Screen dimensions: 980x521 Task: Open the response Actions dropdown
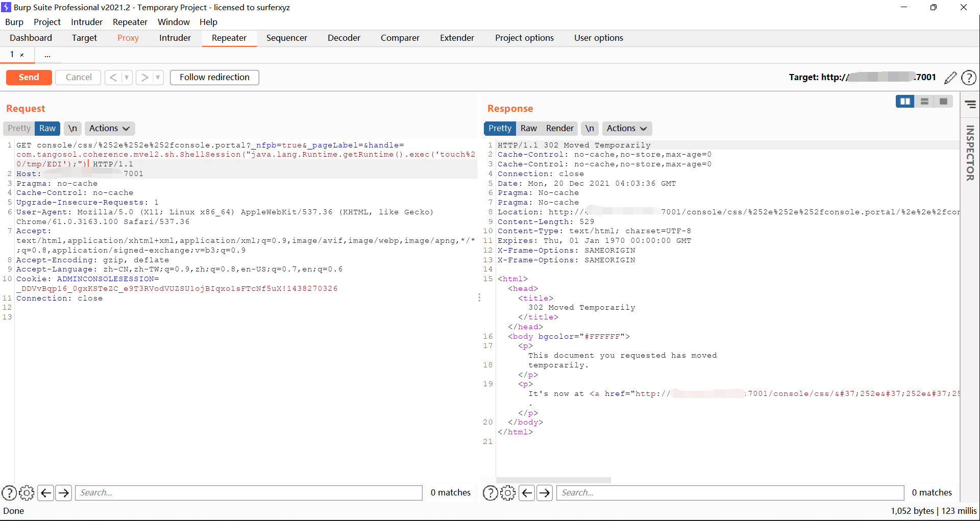(x=627, y=129)
